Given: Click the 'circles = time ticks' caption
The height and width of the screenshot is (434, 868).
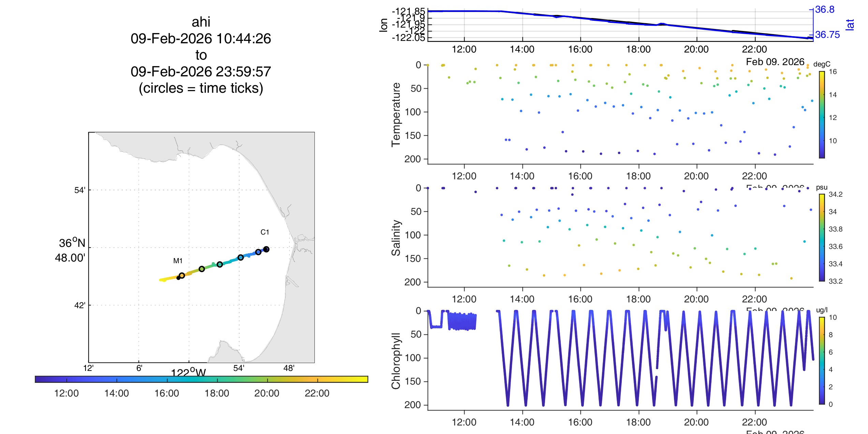Looking at the screenshot, I should [x=201, y=88].
